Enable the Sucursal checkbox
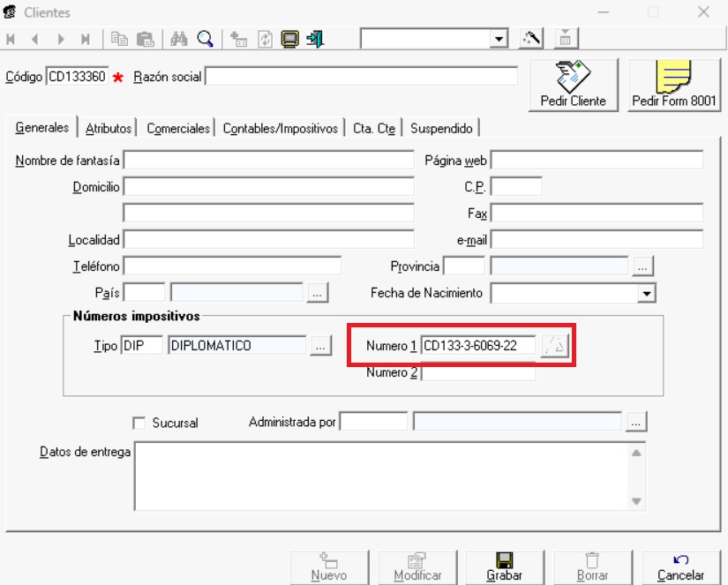 pyautogui.click(x=139, y=423)
